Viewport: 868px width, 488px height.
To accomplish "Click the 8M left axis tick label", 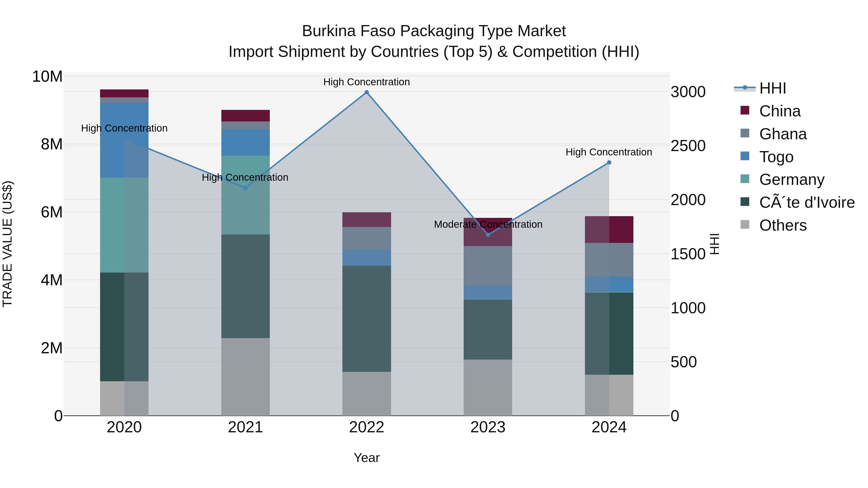I will (x=52, y=144).
